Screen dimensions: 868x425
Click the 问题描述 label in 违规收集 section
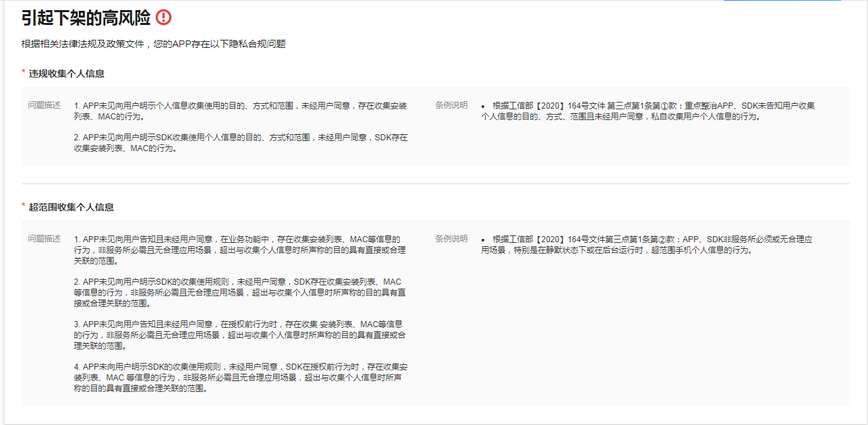(44, 105)
